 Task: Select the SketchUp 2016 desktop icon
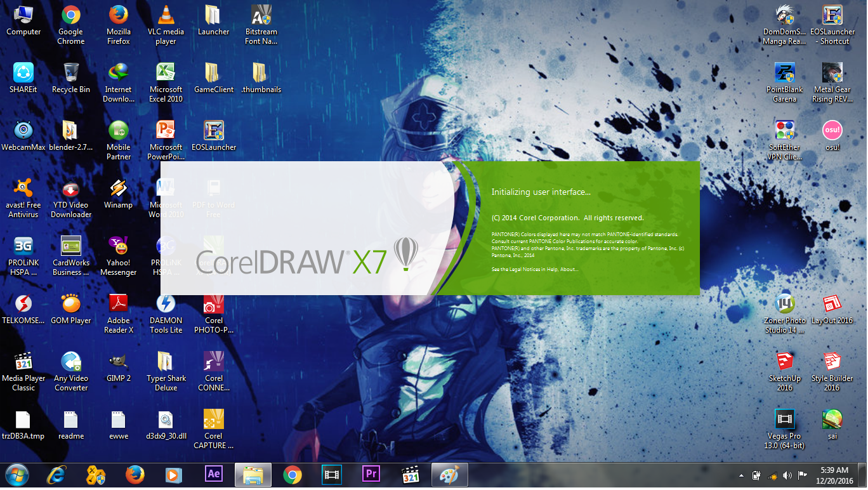784,372
